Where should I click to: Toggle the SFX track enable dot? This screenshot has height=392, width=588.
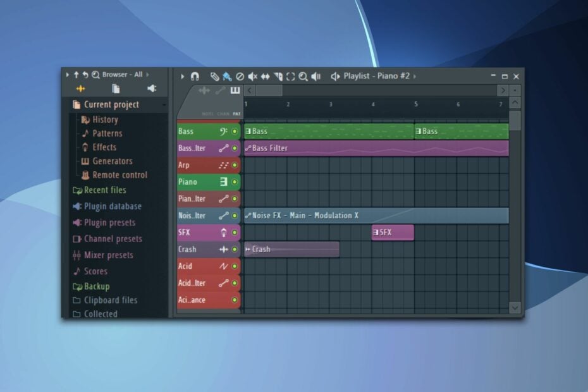[235, 232]
